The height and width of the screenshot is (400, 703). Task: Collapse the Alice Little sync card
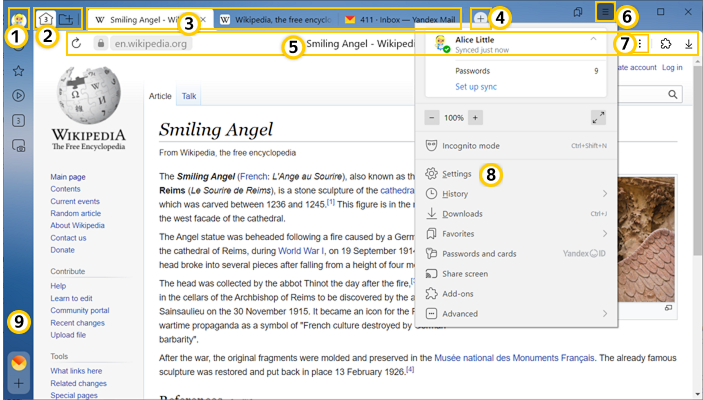pyautogui.click(x=594, y=39)
